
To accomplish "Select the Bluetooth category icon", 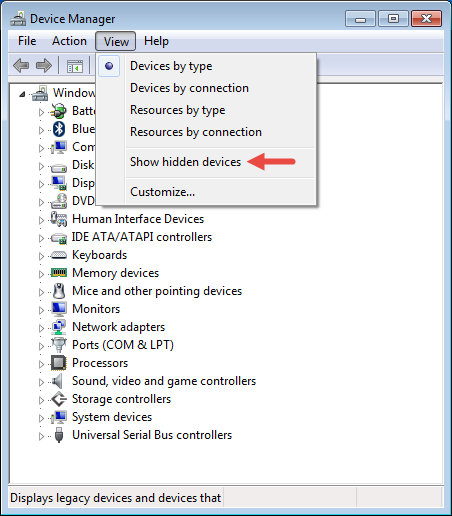I will pos(59,129).
